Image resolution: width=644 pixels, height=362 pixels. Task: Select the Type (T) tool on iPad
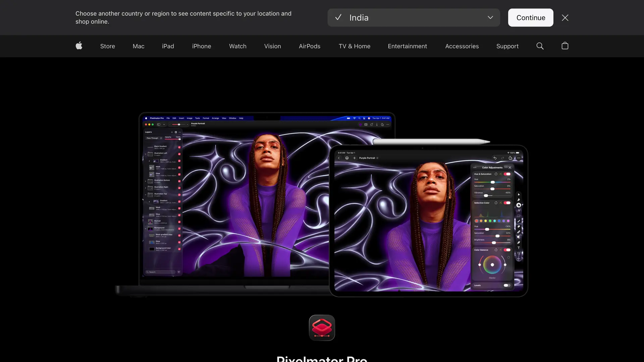point(519,248)
